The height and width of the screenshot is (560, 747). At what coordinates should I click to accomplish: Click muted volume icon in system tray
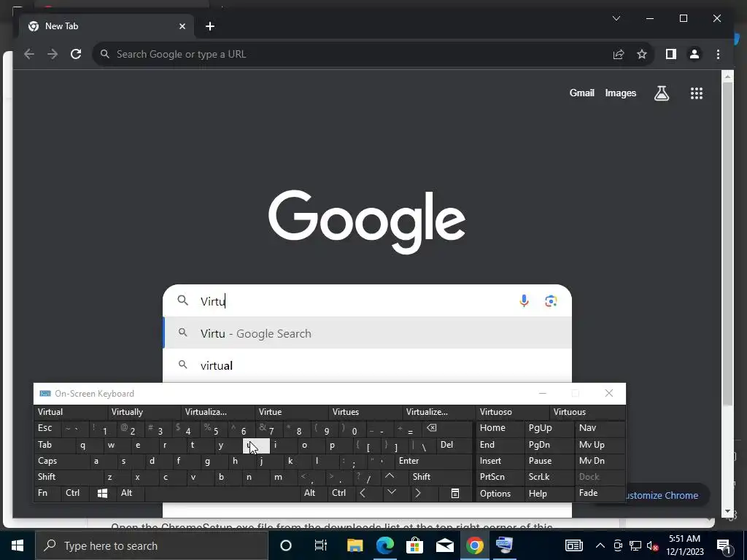[652, 545]
